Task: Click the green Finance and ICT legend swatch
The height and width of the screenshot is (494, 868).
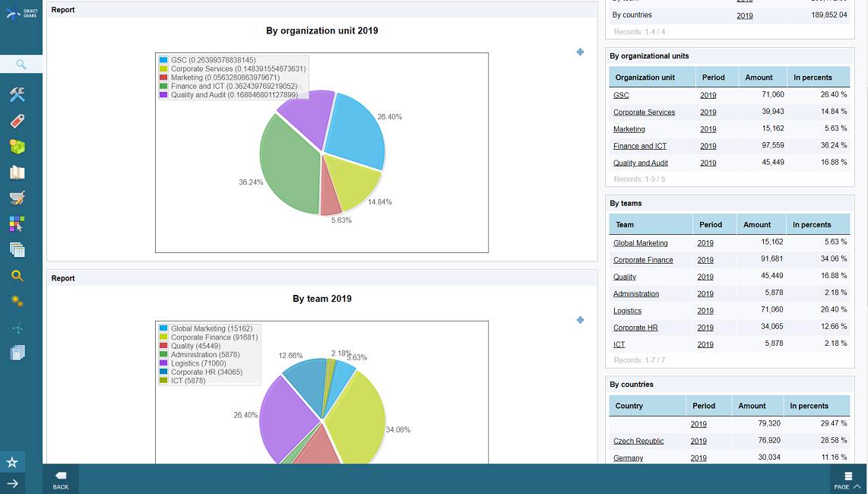Action: [x=163, y=87]
